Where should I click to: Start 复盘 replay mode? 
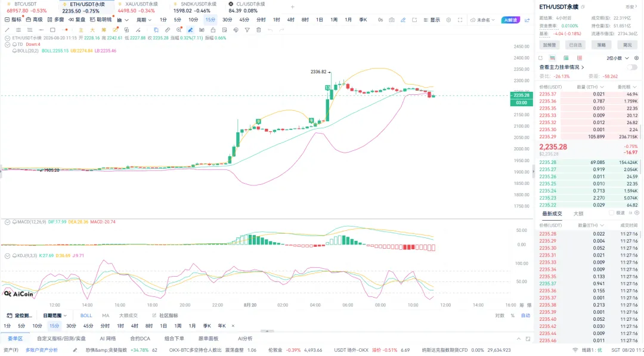tap(77, 20)
